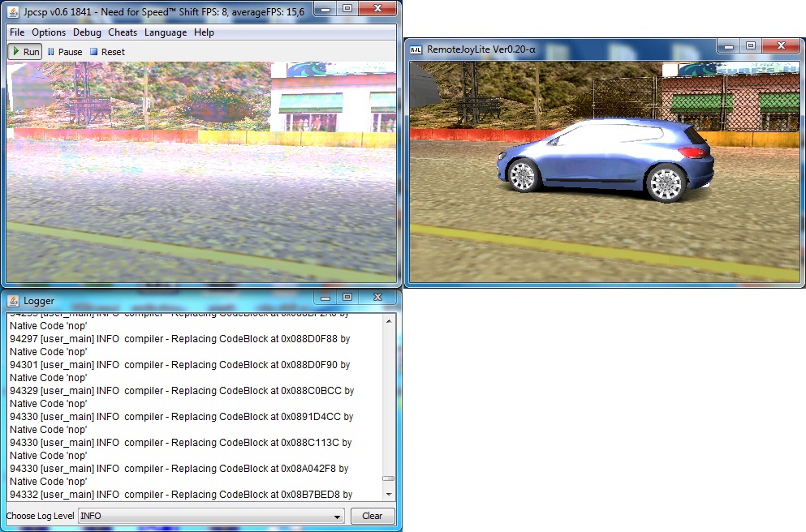Open the Language menu
This screenshot has height=532, width=806.
(166, 32)
